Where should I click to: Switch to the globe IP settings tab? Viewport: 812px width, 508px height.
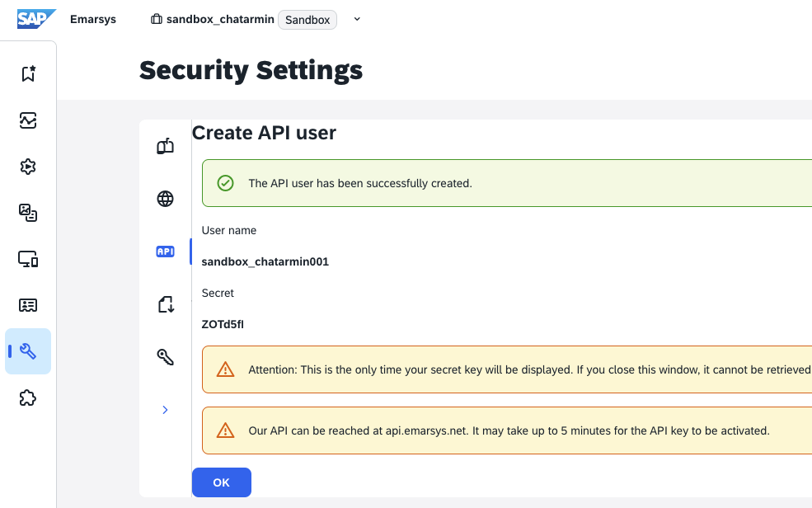(165, 199)
